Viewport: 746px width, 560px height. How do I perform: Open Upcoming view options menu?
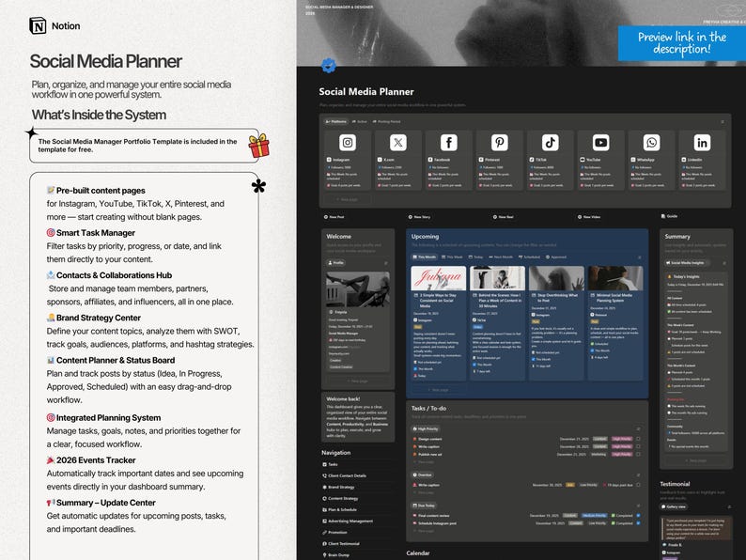(640, 257)
